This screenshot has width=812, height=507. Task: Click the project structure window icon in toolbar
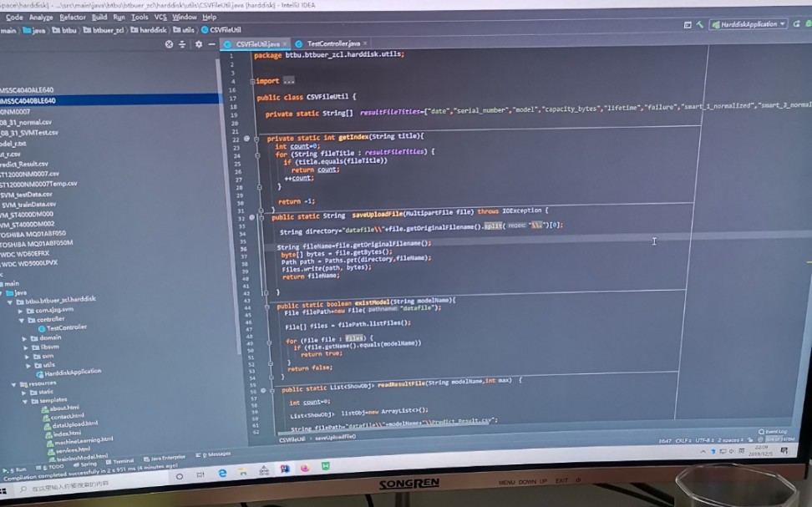coord(688,24)
